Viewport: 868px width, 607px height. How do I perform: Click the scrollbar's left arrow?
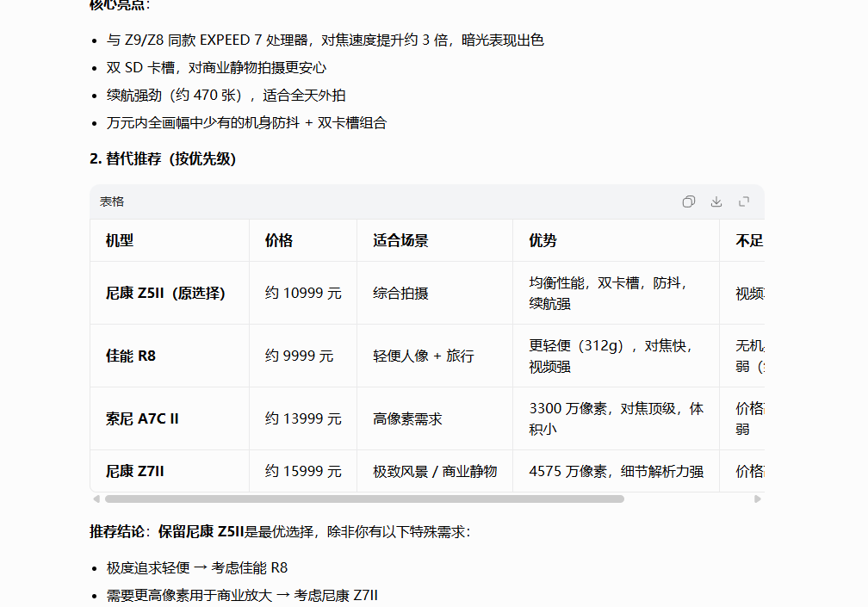(96, 499)
